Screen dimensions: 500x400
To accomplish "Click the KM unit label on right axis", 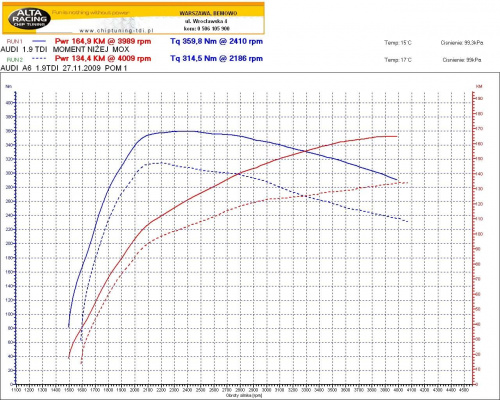I will pos(479,86).
